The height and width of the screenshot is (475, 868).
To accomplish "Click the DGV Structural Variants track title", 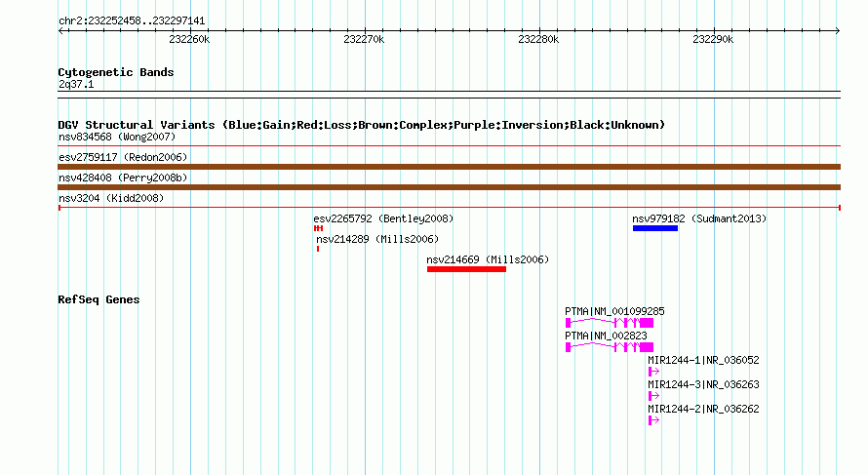I will [361, 125].
